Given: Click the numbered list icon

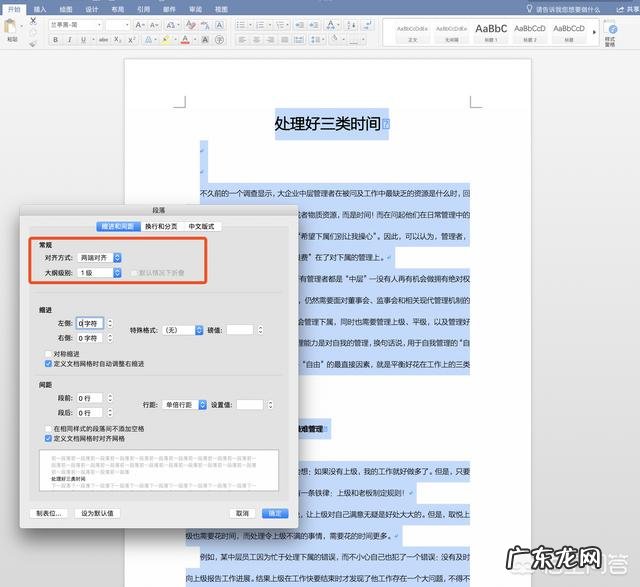Looking at the screenshot, I should coord(260,25).
